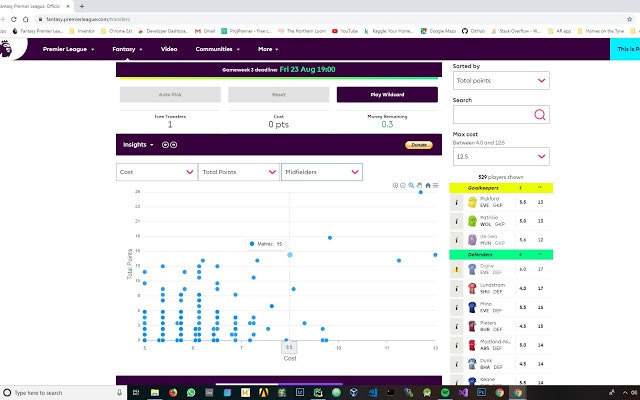The image size is (640, 400).
Task: Click chart zoom in icon
Action: [x=395, y=185]
